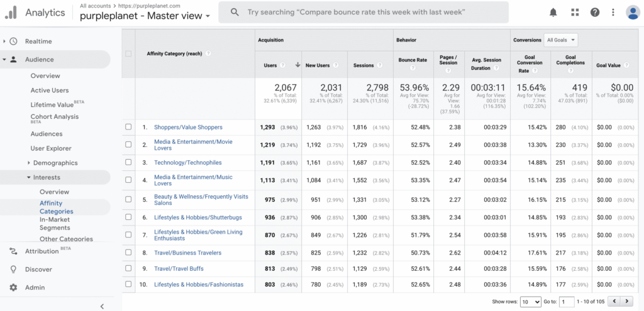Image resolution: width=644 pixels, height=311 pixels.
Task: Open the Travel/Travel Buffs link
Action: pyautogui.click(x=179, y=269)
